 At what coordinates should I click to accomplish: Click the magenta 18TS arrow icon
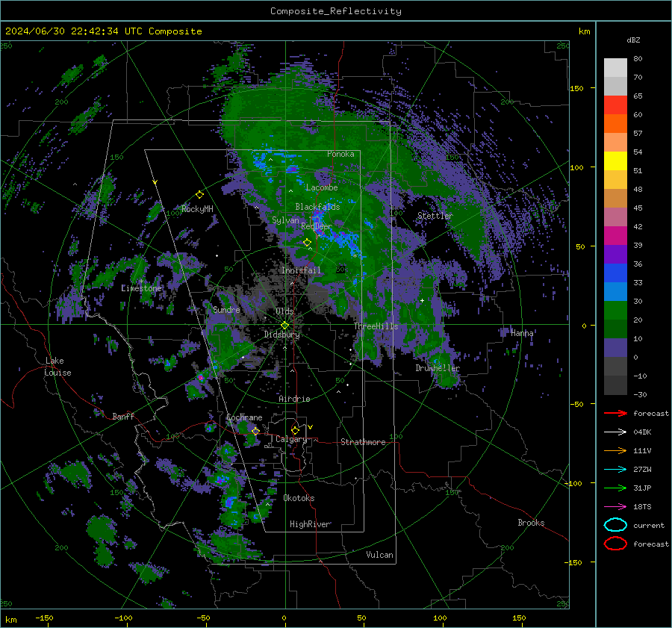[x=615, y=507]
